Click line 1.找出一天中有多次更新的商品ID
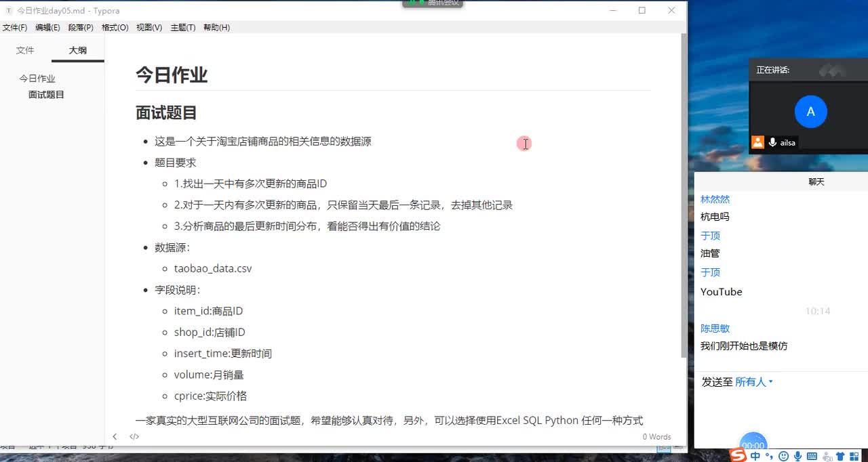This screenshot has width=868, height=462. point(251,184)
